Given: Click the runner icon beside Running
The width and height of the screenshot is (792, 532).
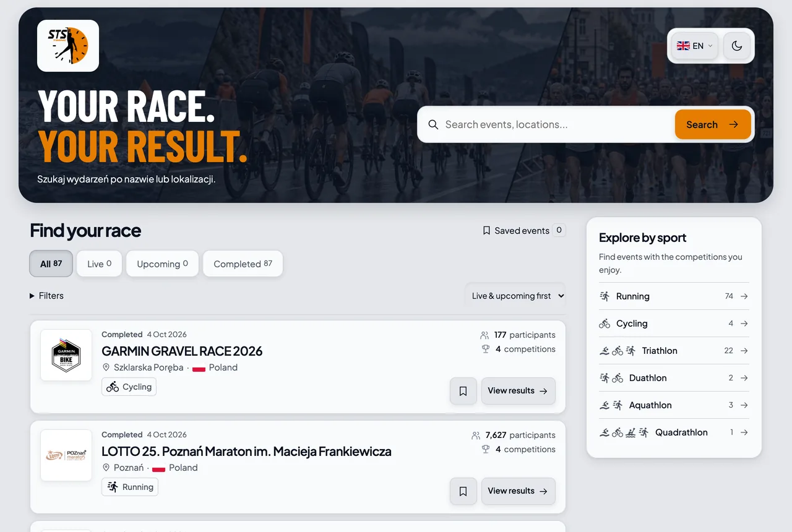Looking at the screenshot, I should tap(605, 296).
